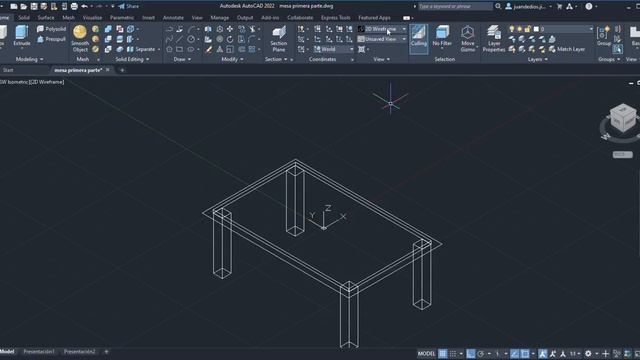The image size is (640, 360).
Task: Click the MODEL button in status bar
Action: click(426, 353)
